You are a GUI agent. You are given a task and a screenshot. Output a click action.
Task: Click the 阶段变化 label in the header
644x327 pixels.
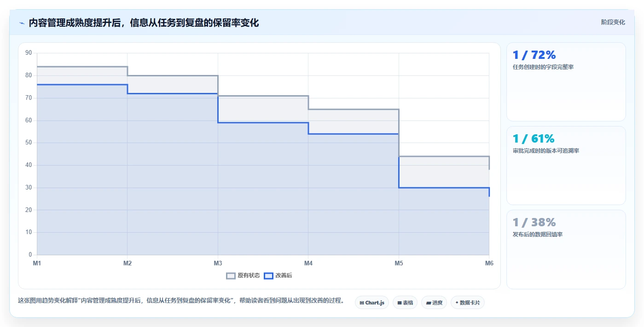pos(613,22)
